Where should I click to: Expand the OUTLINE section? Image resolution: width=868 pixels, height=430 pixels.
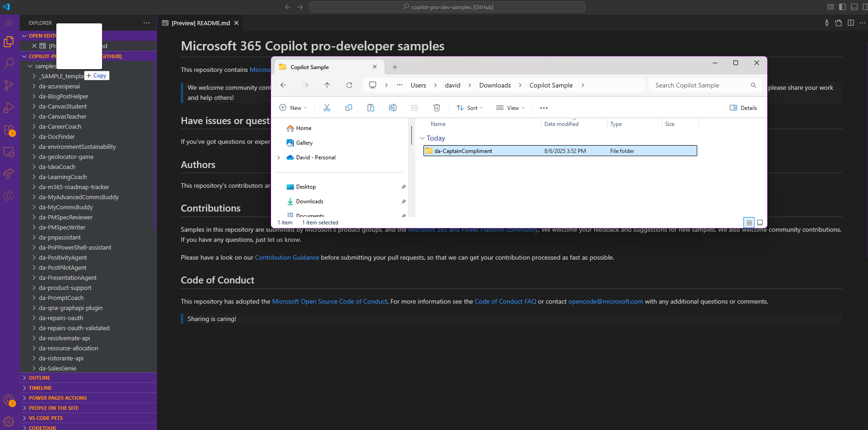point(88,378)
